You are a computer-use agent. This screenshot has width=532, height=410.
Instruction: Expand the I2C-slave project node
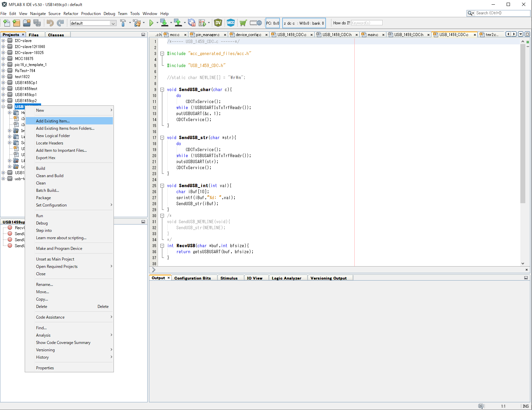[x=3, y=41]
